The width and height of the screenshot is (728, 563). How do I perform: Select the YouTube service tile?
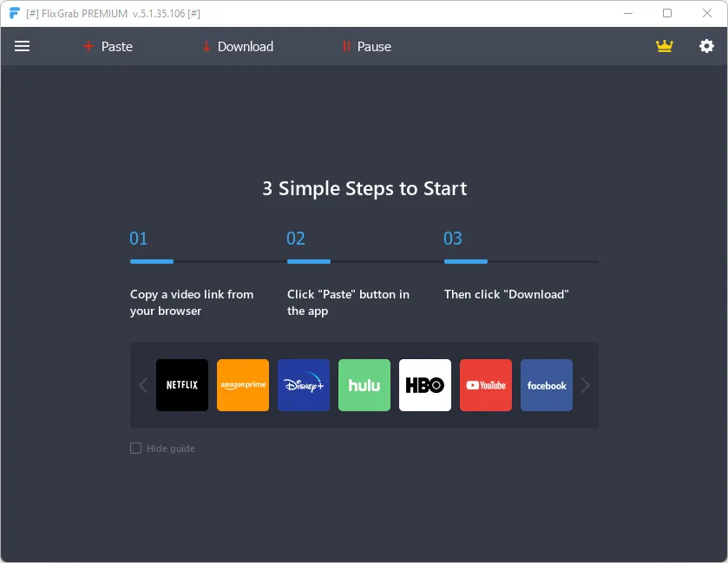click(x=486, y=385)
